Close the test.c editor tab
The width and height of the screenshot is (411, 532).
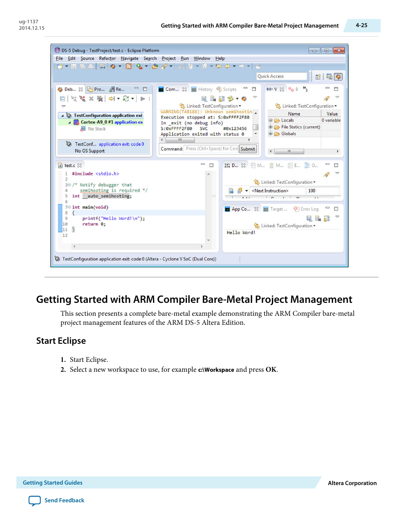(x=80, y=165)
